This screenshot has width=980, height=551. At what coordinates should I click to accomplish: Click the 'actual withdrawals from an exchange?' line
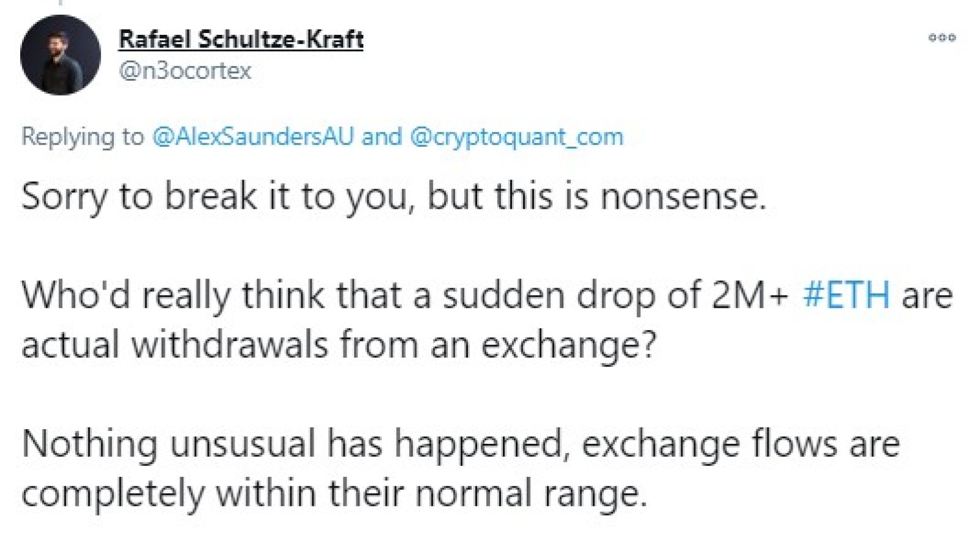[339, 344]
